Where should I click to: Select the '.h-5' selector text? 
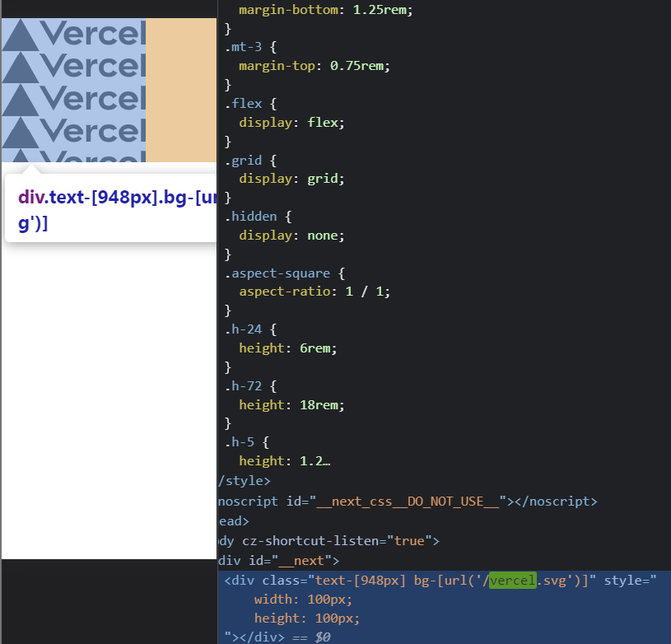point(240,442)
